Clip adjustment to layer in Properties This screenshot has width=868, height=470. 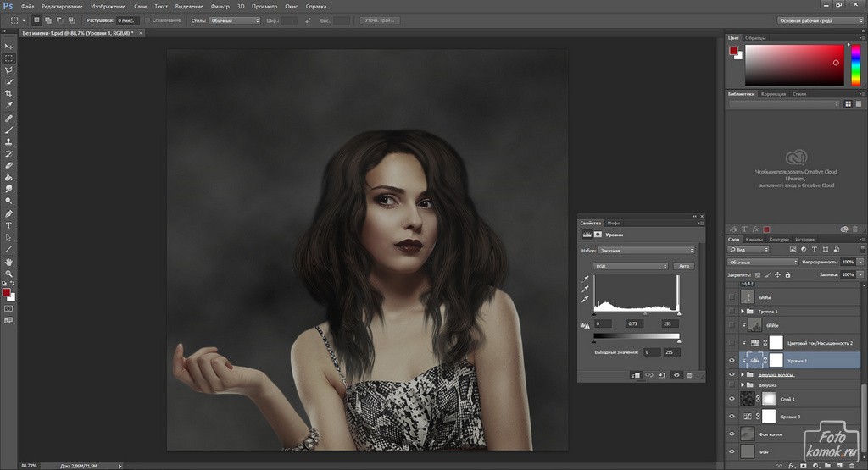[x=636, y=375]
